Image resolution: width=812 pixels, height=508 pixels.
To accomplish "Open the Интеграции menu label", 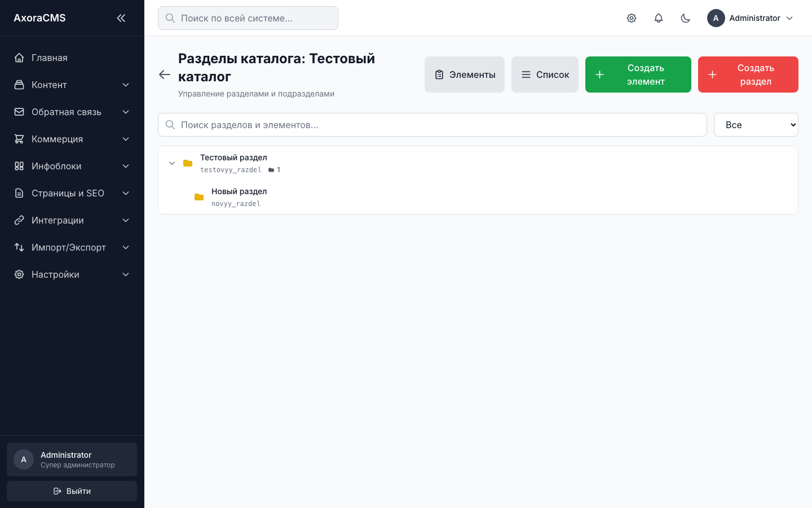I will pyautogui.click(x=58, y=220).
